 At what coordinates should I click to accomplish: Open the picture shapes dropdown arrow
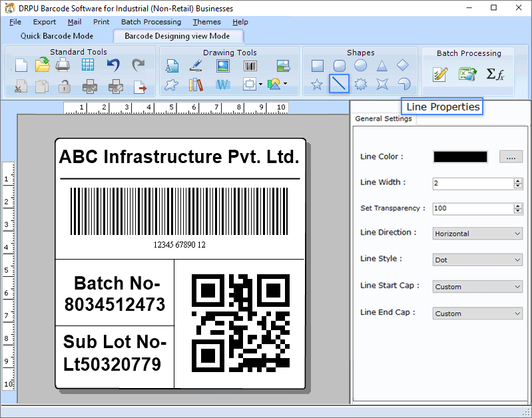pyautogui.click(x=286, y=83)
